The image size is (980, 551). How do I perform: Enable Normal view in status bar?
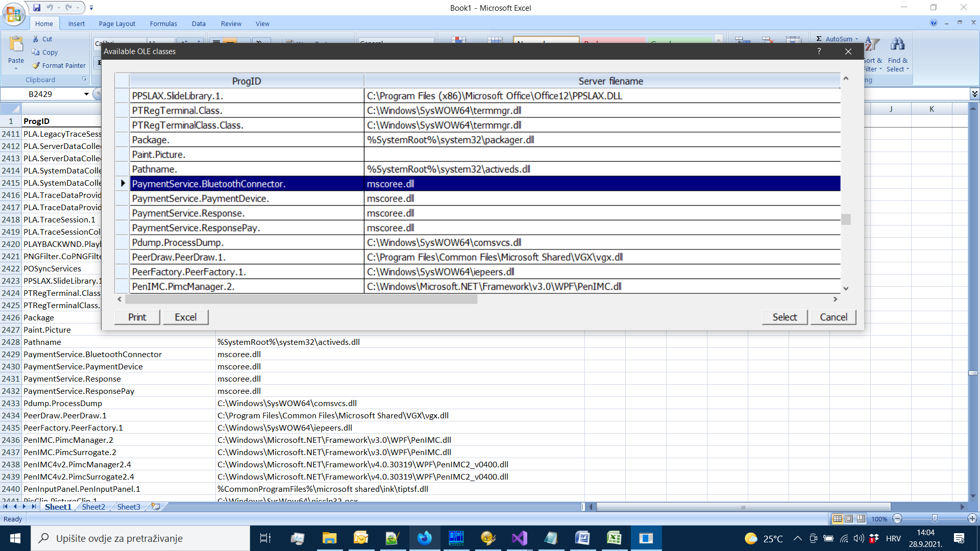[x=837, y=518]
